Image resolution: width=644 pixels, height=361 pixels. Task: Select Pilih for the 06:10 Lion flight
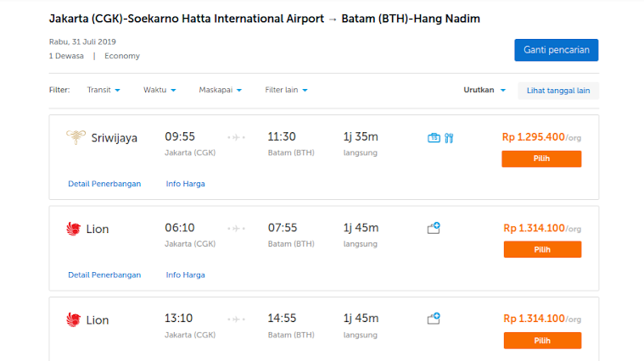[542, 249]
